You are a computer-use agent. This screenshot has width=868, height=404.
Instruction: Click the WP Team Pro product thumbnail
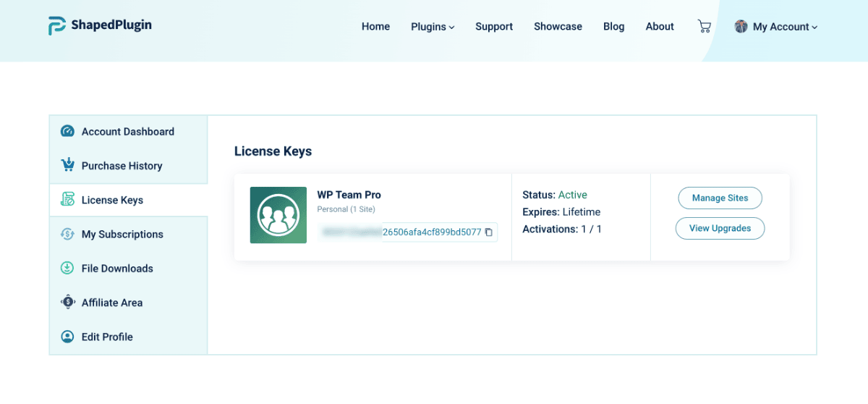point(278,215)
